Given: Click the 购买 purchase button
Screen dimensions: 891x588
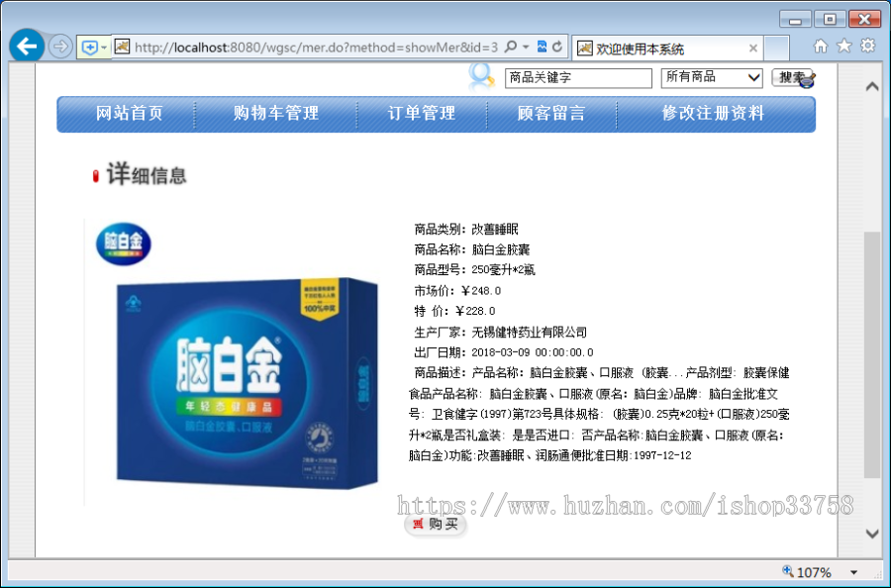Looking at the screenshot, I should click(x=436, y=525).
